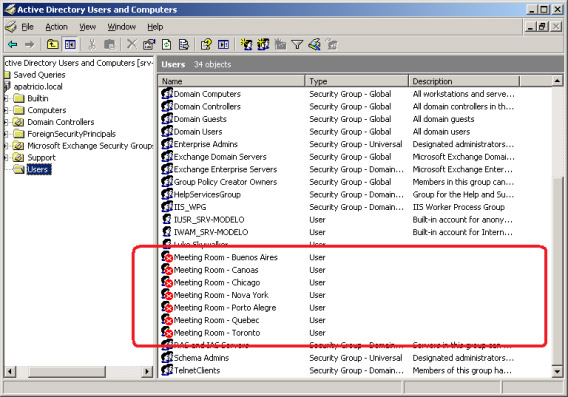Click the disabled Meeting Room - Chicago user icon
This screenshot has width=568, height=397.
point(167,282)
